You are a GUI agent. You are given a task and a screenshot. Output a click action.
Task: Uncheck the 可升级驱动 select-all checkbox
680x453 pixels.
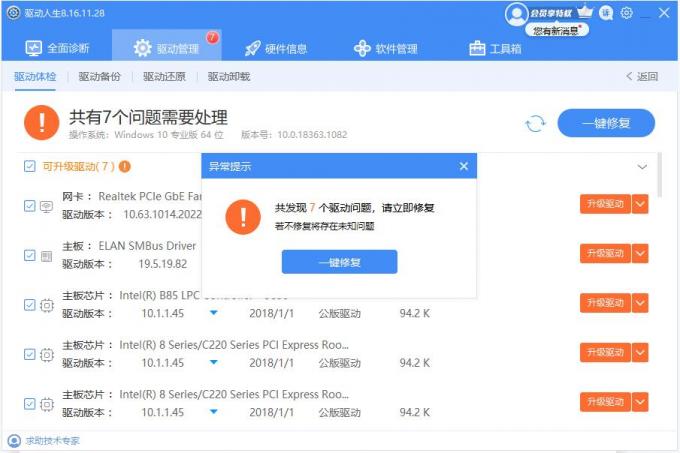click(x=29, y=166)
